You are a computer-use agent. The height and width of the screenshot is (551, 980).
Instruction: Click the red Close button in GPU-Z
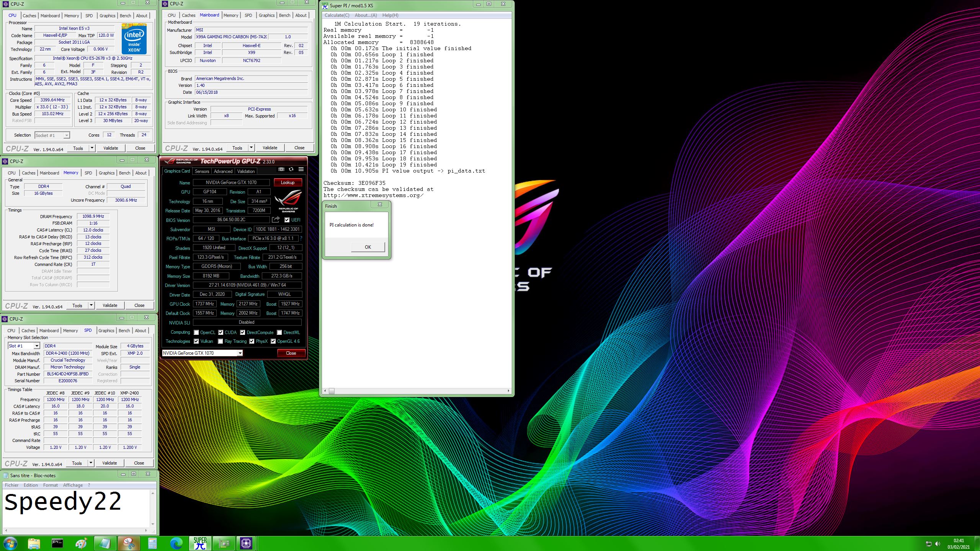pos(291,353)
